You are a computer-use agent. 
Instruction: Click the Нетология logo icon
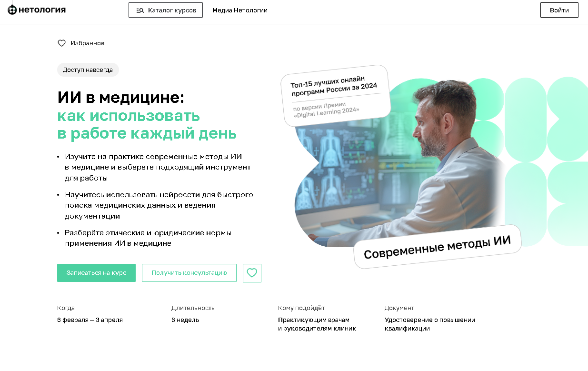tap(12, 10)
